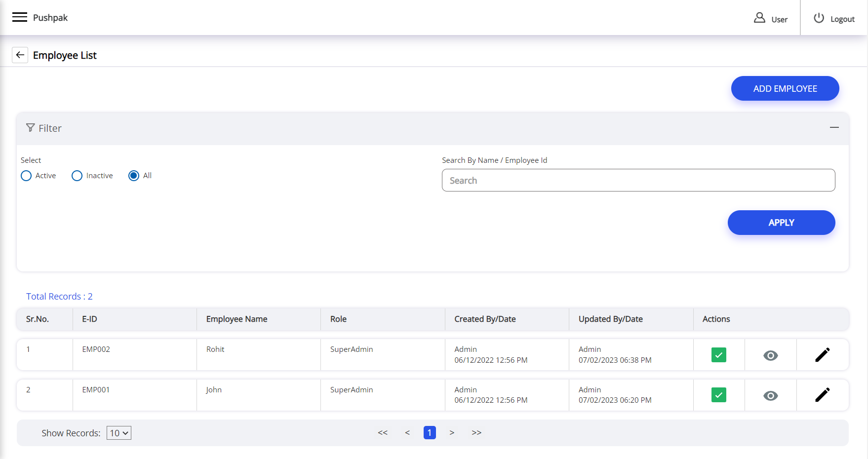Click the John name cell
868x459 pixels.
tap(214, 390)
